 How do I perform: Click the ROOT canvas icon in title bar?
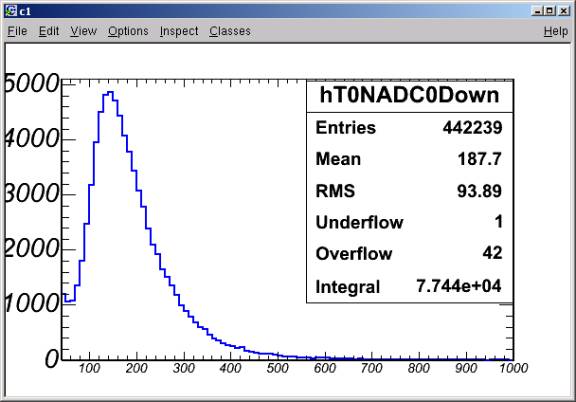[x=11, y=11]
